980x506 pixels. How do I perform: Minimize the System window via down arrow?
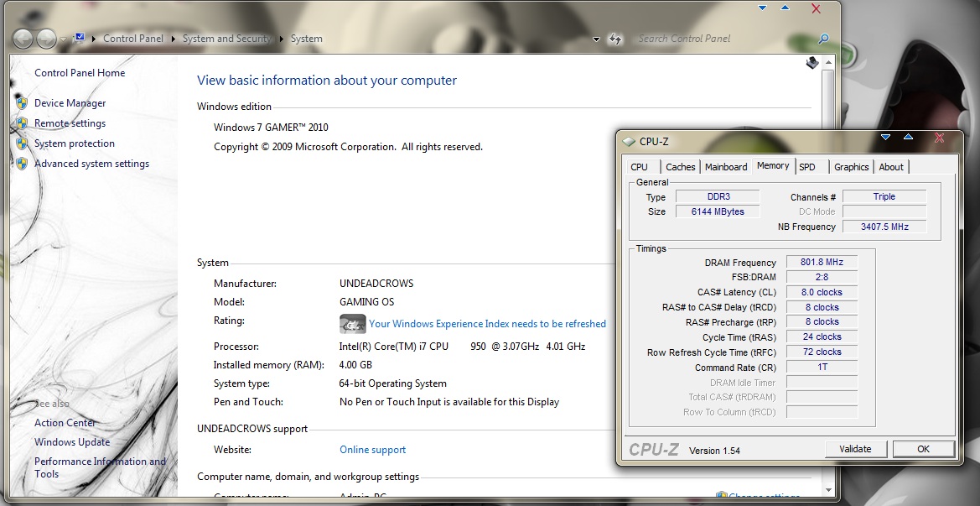pyautogui.click(x=762, y=8)
